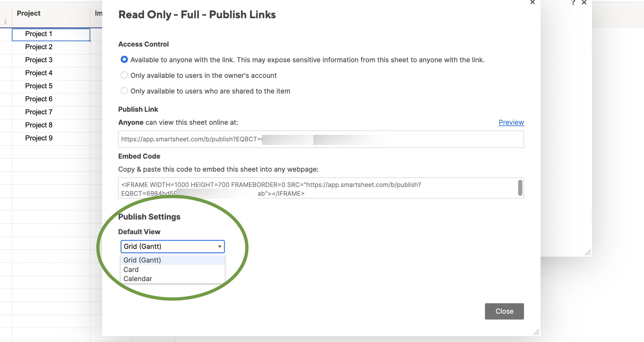
Task: Select the 'Project 9' cell
Action: 51,139
